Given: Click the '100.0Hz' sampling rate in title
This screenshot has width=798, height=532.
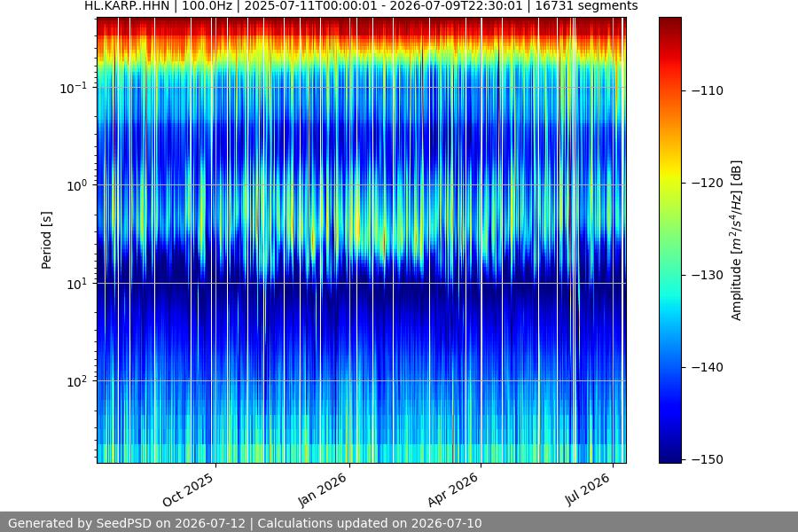Looking at the screenshot, I should click(x=207, y=5).
